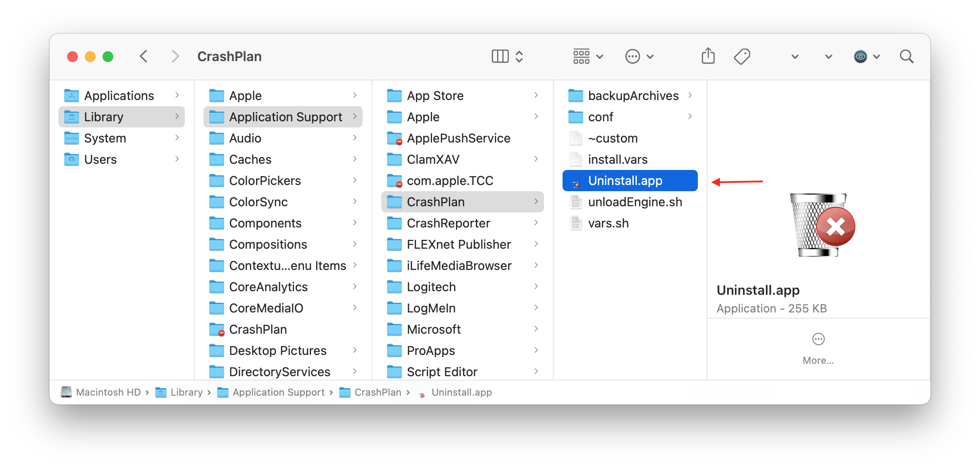
Task: Open the eye preview options dropdown
Action: (x=867, y=56)
